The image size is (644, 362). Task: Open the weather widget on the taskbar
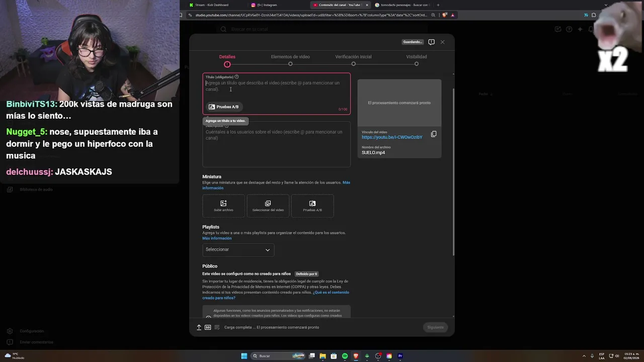point(14,356)
